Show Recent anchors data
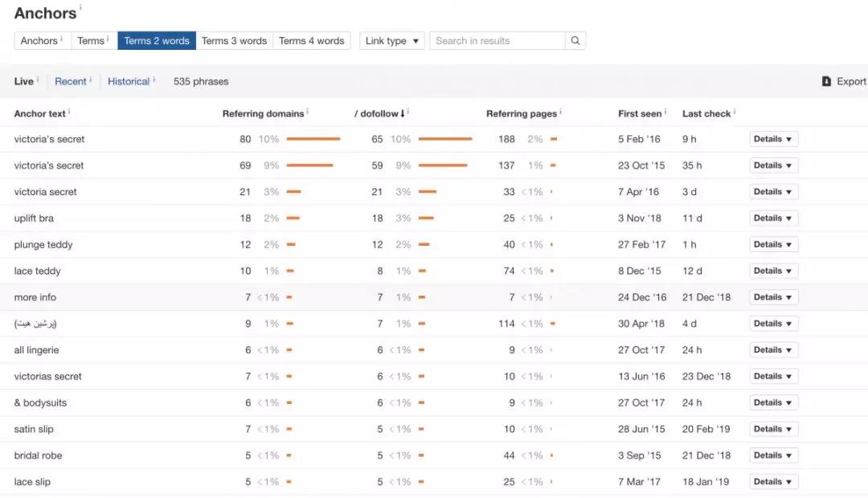Viewport: 868px width, 498px height. [x=70, y=81]
